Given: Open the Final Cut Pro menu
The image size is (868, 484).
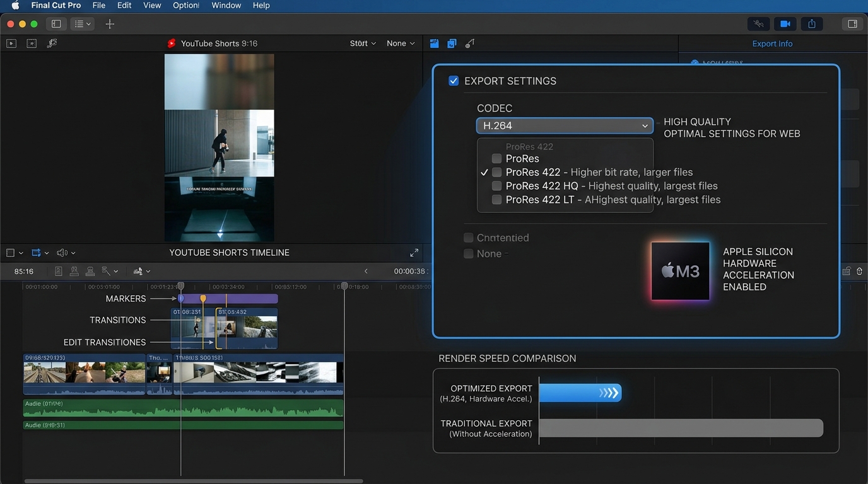Looking at the screenshot, I should (x=56, y=6).
